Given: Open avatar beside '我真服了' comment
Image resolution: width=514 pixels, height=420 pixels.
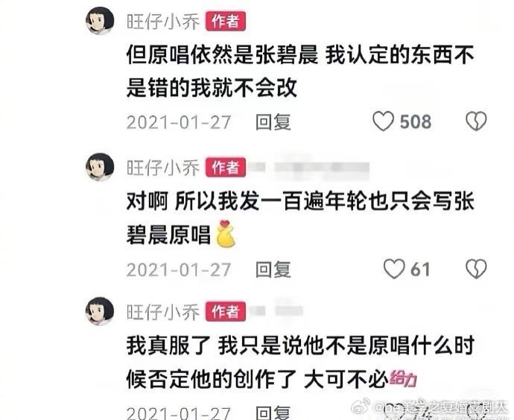Looking at the screenshot, I should tap(100, 311).
